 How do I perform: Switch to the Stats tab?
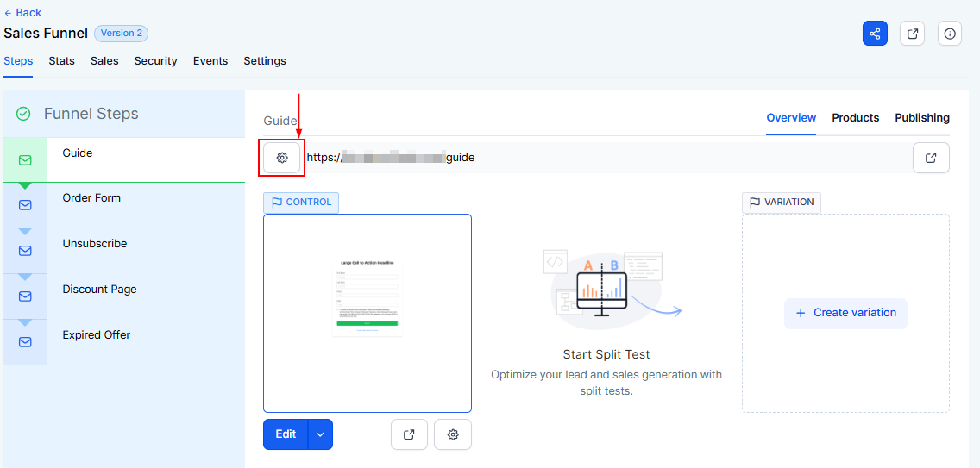tap(61, 61)
